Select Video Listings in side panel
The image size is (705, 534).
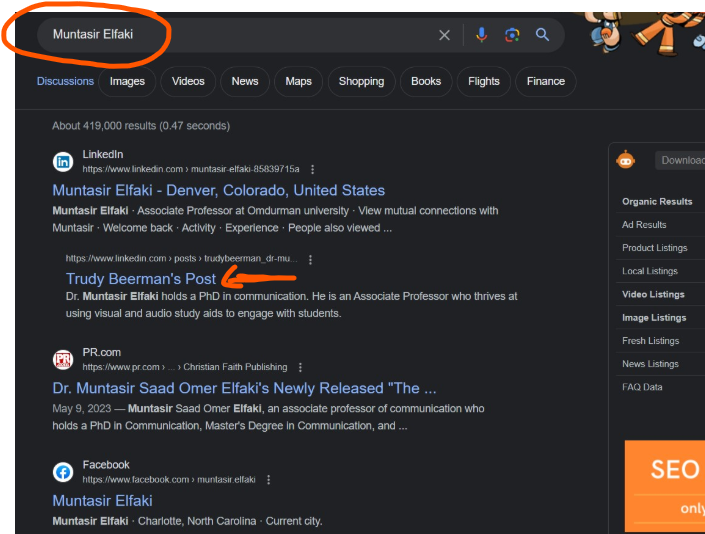653,294
